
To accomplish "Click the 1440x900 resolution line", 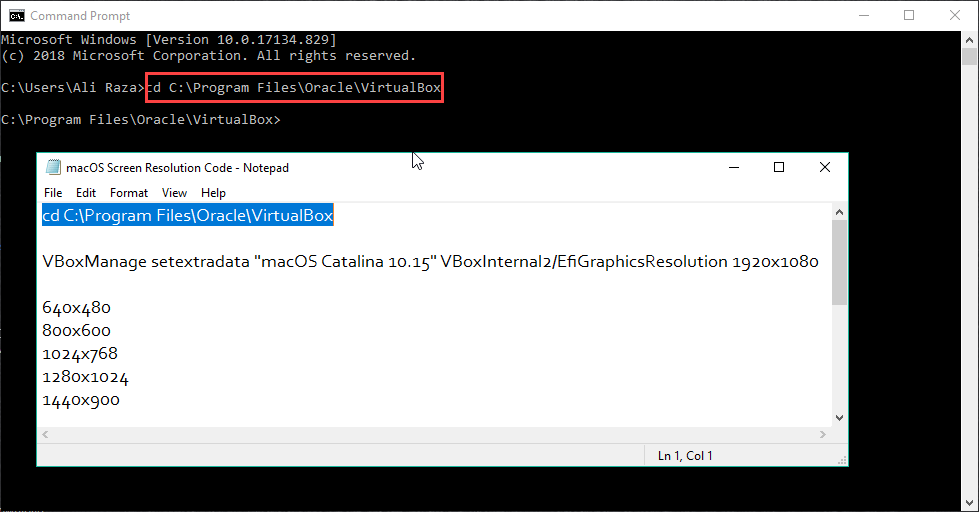I will pos(81,400).
